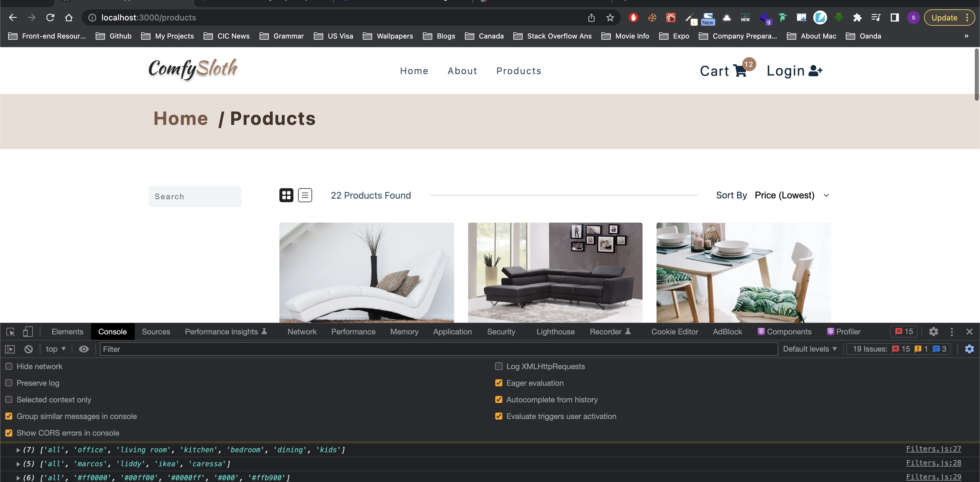Toggle device toolbar icon in DevTools

[28, 332]
